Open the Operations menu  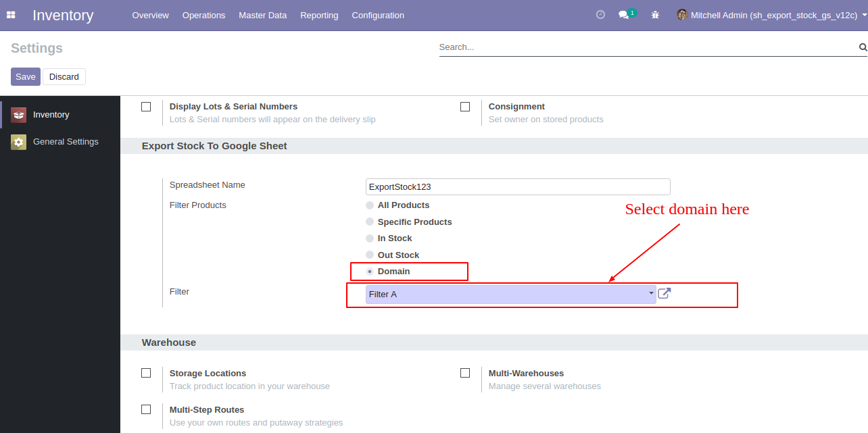(x=203, y=15)
